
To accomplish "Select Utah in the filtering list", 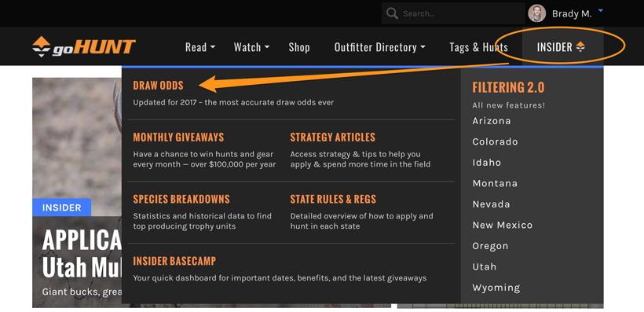I will coord(485,266).
